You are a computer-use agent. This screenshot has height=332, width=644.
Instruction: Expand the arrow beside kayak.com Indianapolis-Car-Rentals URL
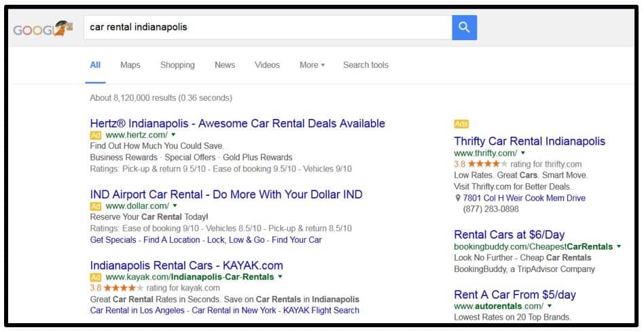[x=280, y=276]
